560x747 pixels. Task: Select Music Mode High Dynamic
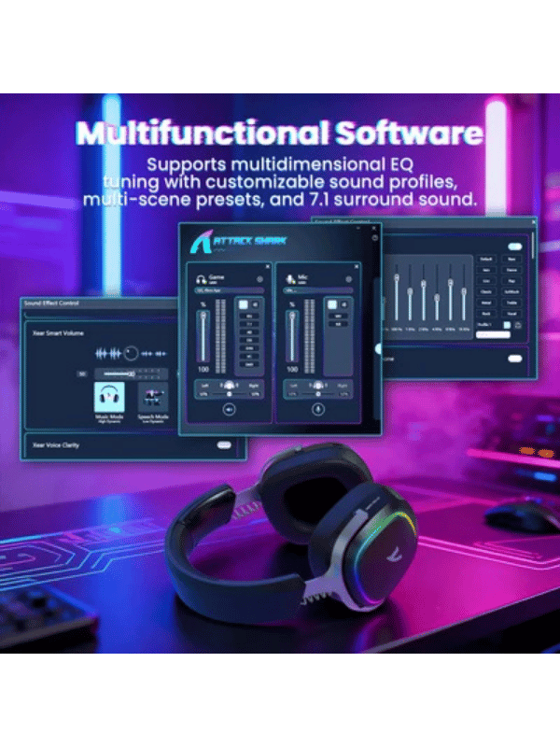coord(109,402)
